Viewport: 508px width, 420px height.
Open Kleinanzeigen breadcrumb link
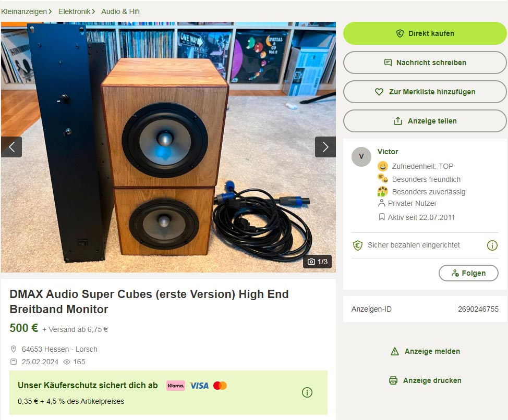[x=24, y=11]
